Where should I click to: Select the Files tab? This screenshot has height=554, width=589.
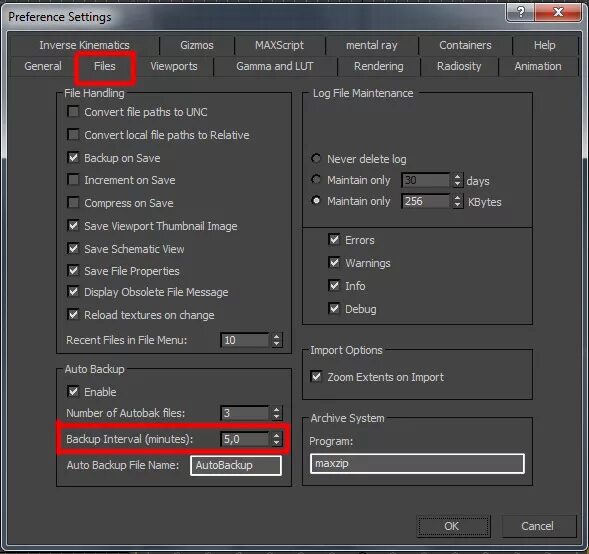[x=105, y=66]
